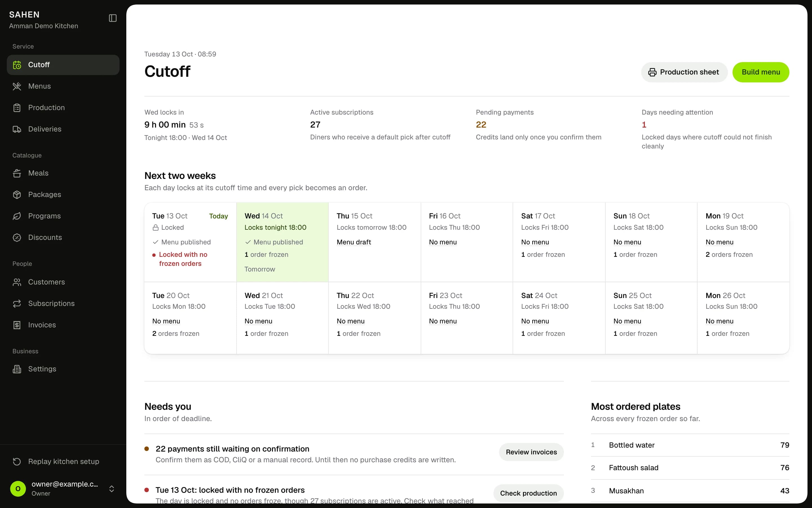
Task: Open Menu draft link for Thu 15 Oct
Action: tap(354, 242)
